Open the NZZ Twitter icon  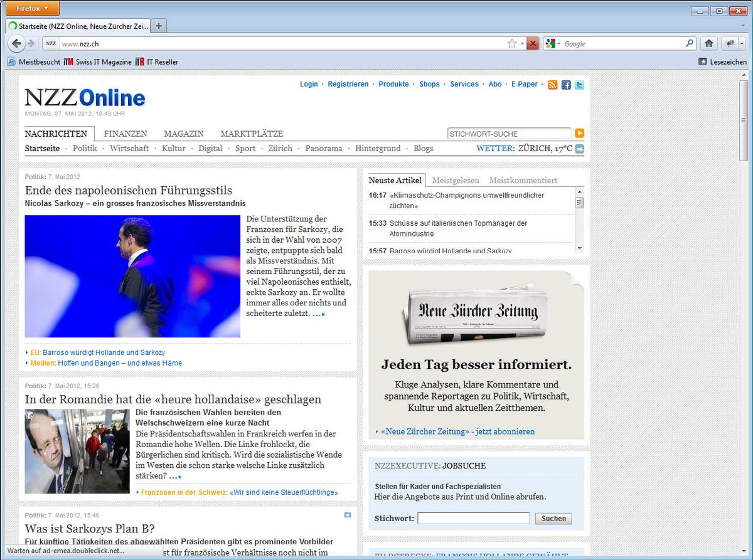(579, 85)
